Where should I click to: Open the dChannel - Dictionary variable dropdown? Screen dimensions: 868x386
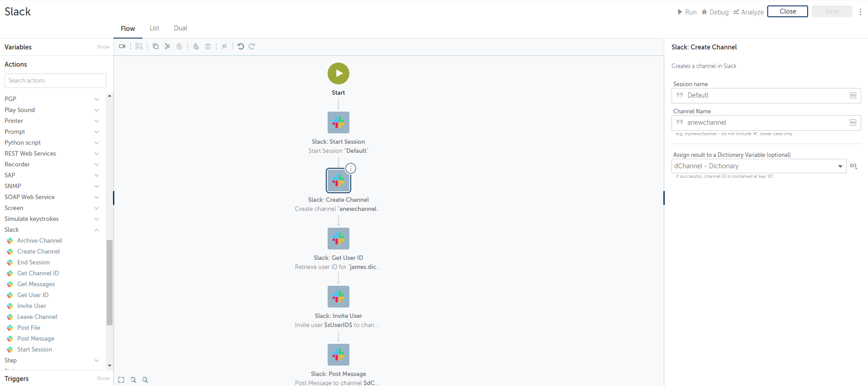[x=759, y=166]
